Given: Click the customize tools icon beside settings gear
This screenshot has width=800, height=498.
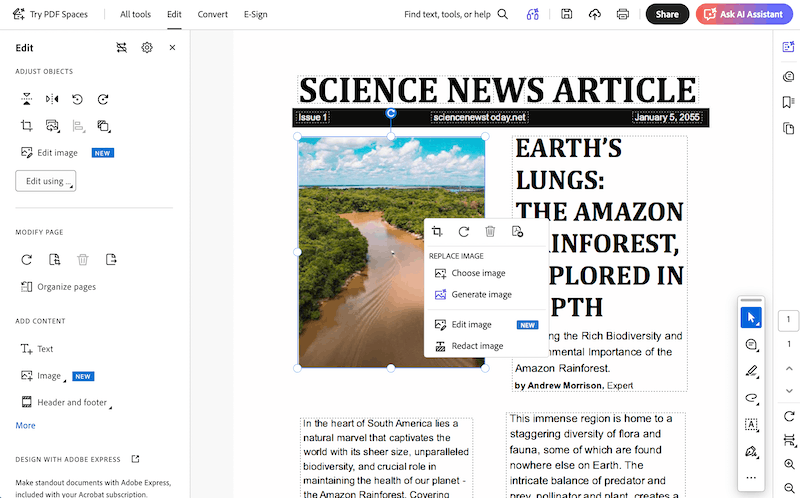Looking at the screenshot, I should click(x=121, y=47).
